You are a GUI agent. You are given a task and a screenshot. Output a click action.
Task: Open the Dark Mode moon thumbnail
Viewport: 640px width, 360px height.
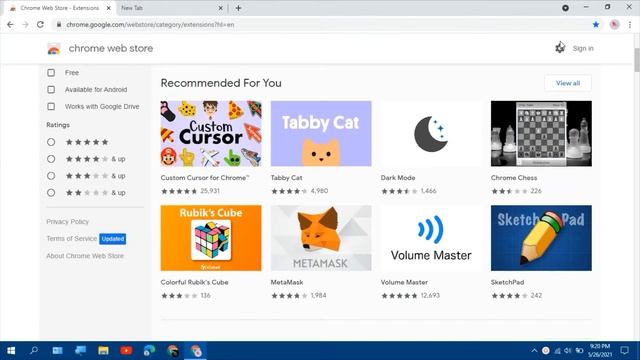click(431, 133)
